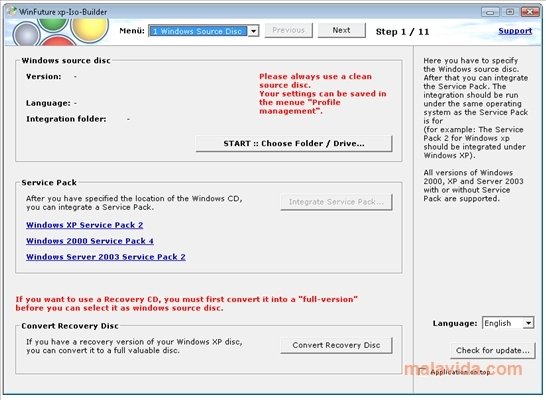Minimize the xp-Iso-Builder window

tap(490, 12)
